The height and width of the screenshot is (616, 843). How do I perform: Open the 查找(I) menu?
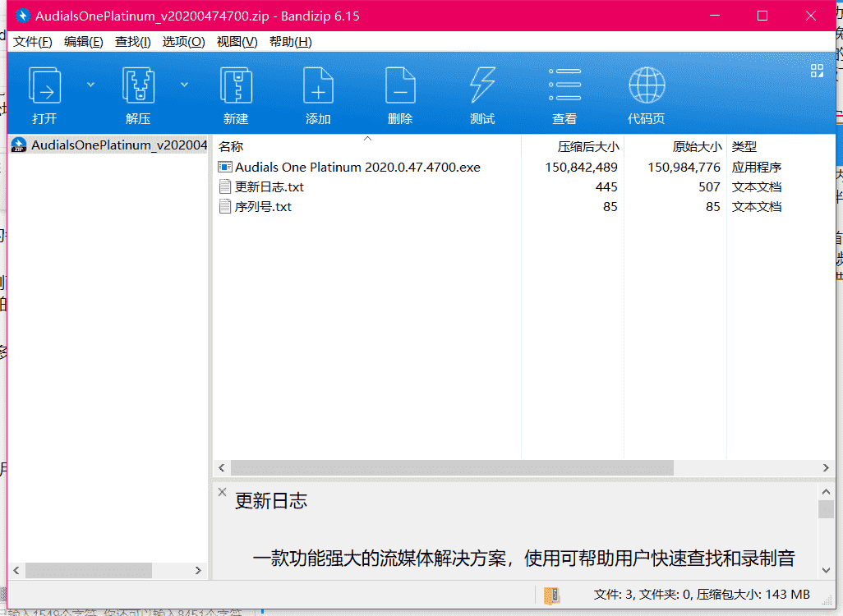[133, 42]
